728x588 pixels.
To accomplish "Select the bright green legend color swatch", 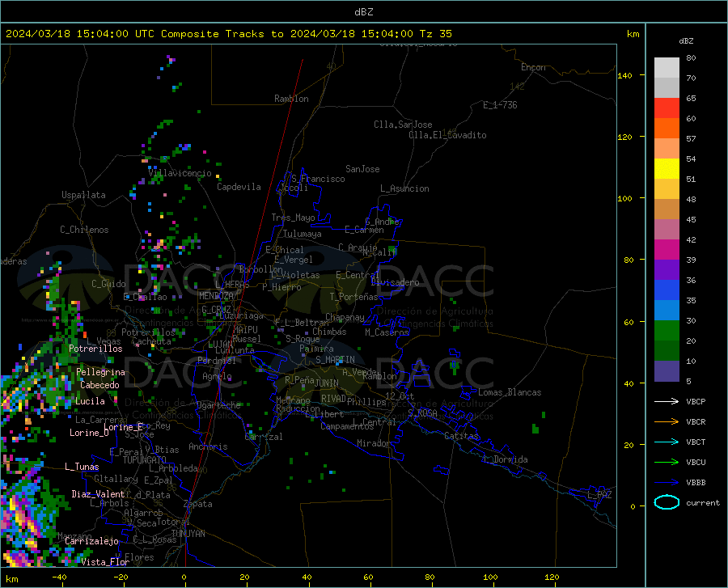I will pyautogui.click(x=667, y=331).
